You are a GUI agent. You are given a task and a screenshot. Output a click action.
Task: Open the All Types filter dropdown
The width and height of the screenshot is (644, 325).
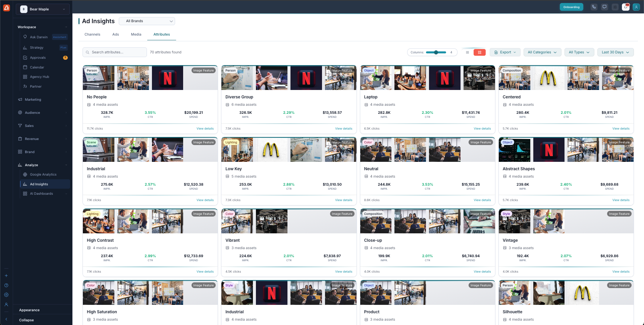[x=579, y=52]
